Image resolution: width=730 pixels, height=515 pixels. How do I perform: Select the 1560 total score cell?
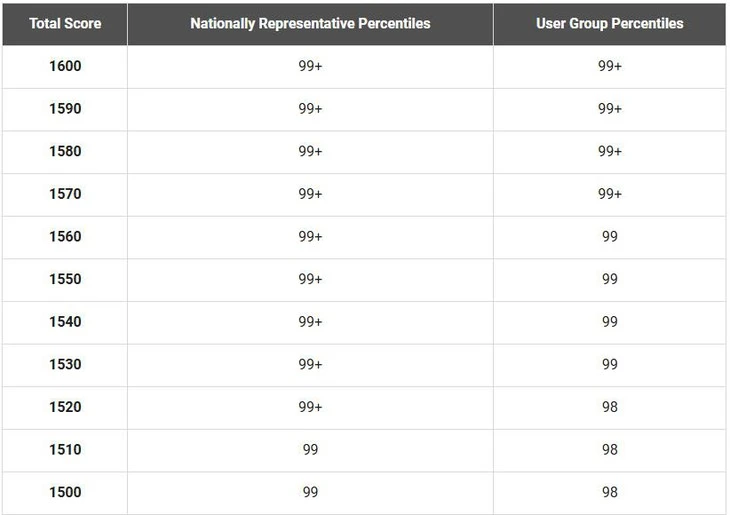pos(65,237)
